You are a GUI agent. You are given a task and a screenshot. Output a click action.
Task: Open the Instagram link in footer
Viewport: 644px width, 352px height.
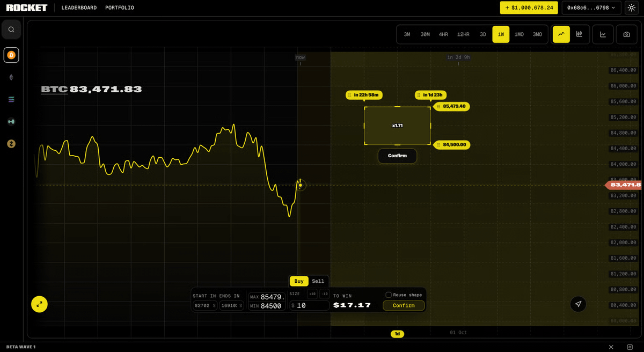tap(630, 347)
